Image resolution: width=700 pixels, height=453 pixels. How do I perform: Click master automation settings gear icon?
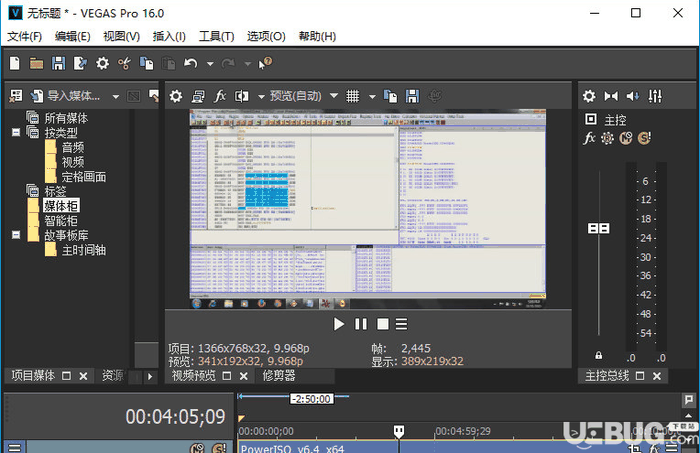point(608,138)
